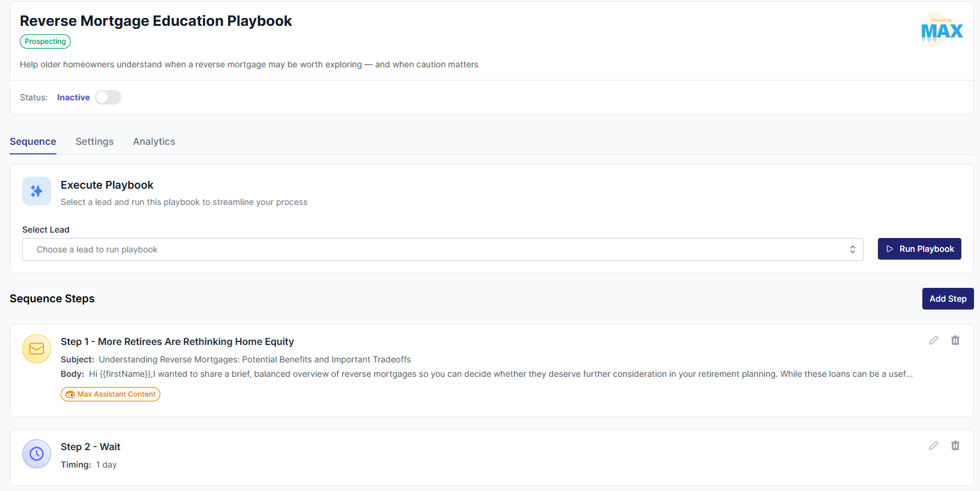Edit Step 1 with the pencil icon
The height and width of the screenshot is (491, 980).
pyautogui.click(x=934, y=340)
